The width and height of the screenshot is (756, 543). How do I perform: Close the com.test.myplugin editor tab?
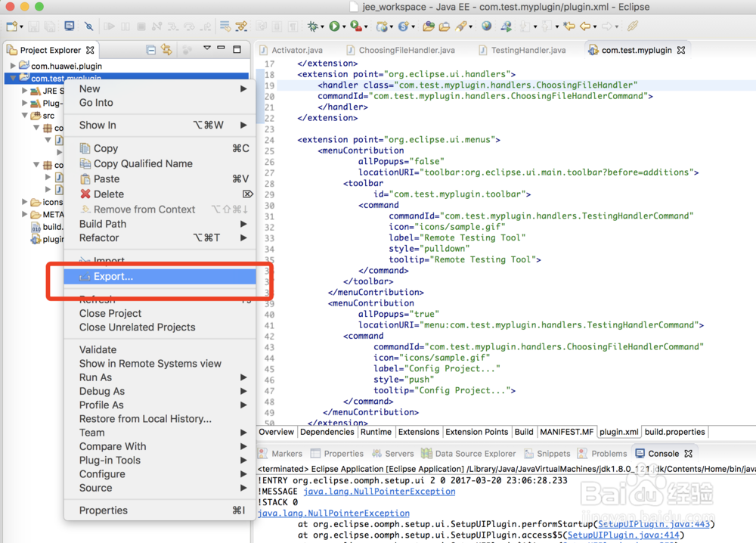[x=681, y=50]
